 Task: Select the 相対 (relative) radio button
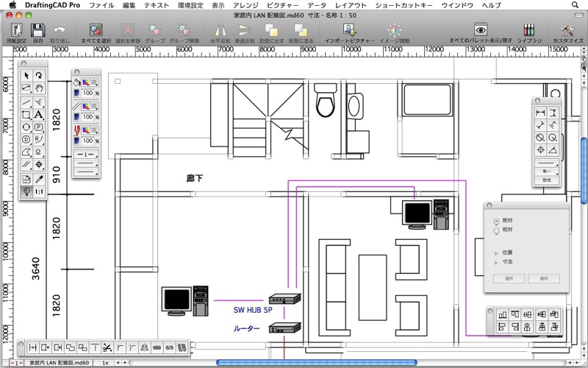[x=497, y=230]
